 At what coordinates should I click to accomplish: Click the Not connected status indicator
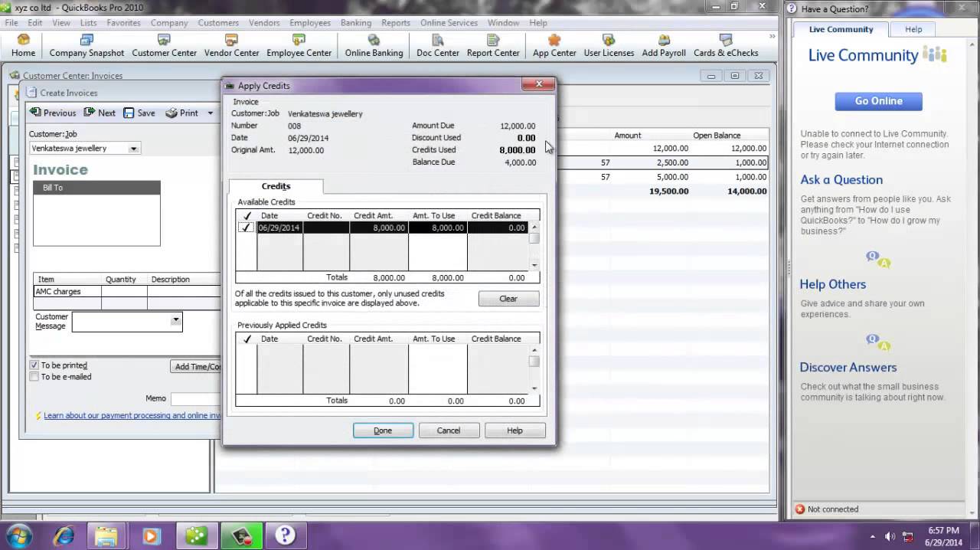tap(826, 509)
